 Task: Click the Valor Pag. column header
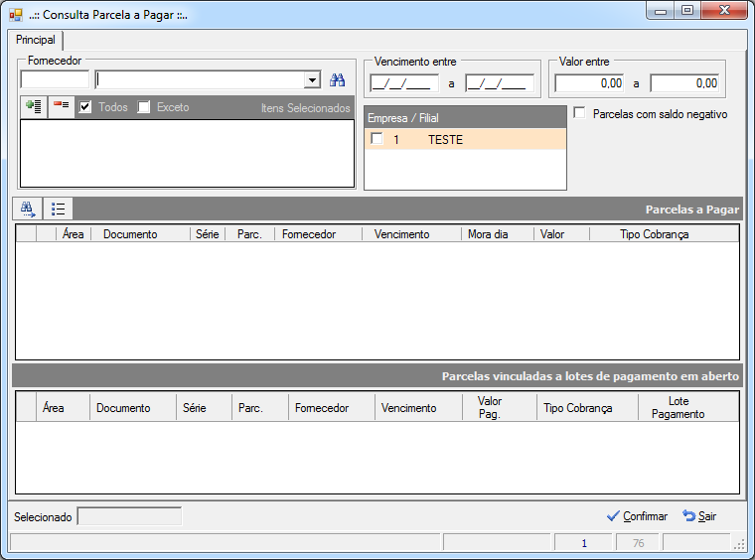pos(500,407)
